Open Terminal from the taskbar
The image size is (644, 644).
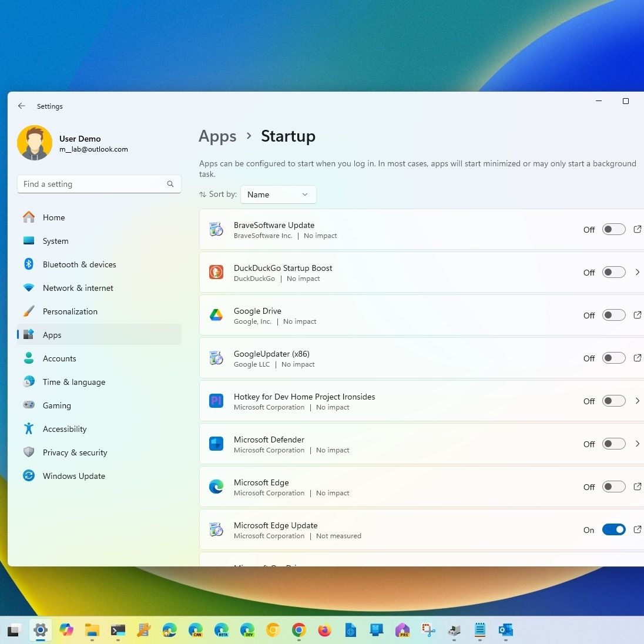point(118,630)
